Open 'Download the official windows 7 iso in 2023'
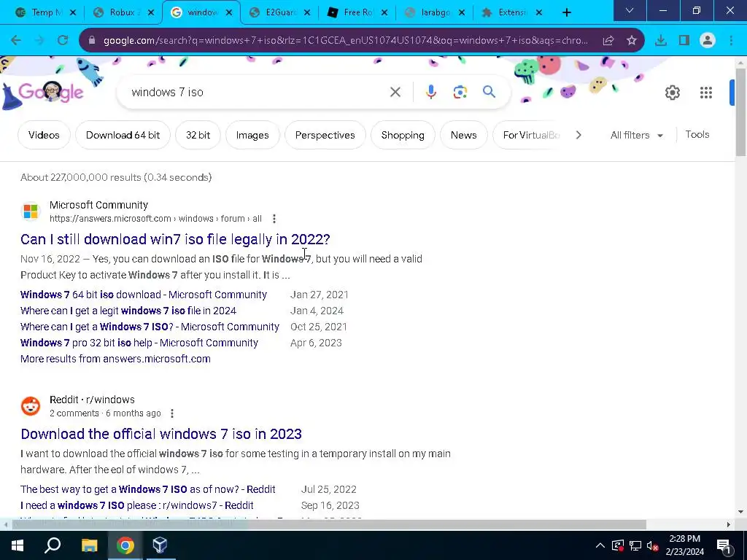The height and width of the screenshot is (560, 747). tap(161, 434)
